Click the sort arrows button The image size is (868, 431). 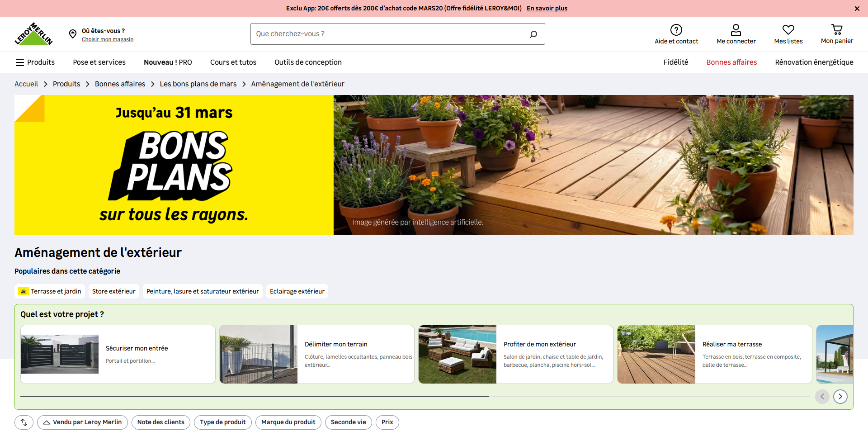click(x=24, y=422)
